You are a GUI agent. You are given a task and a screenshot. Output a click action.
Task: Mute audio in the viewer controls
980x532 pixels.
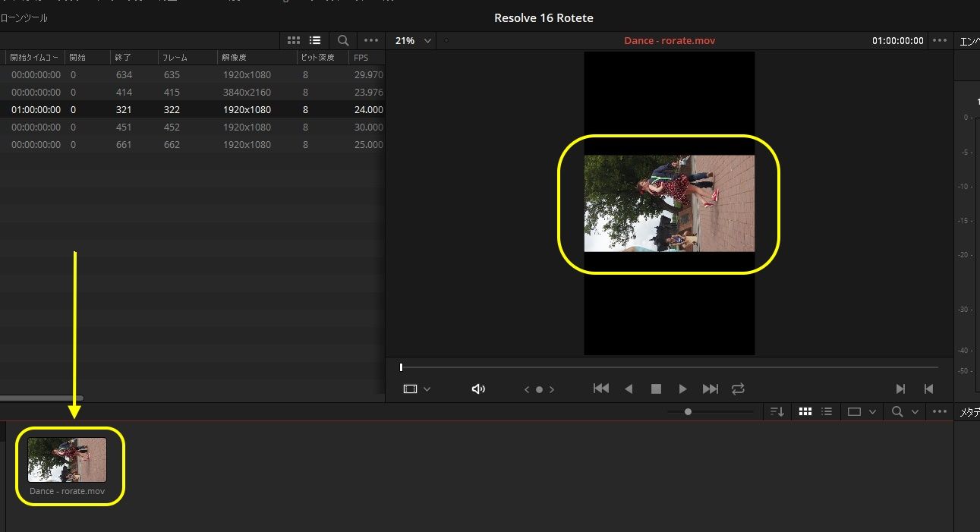pyautogui.click(x=478, y=389)
